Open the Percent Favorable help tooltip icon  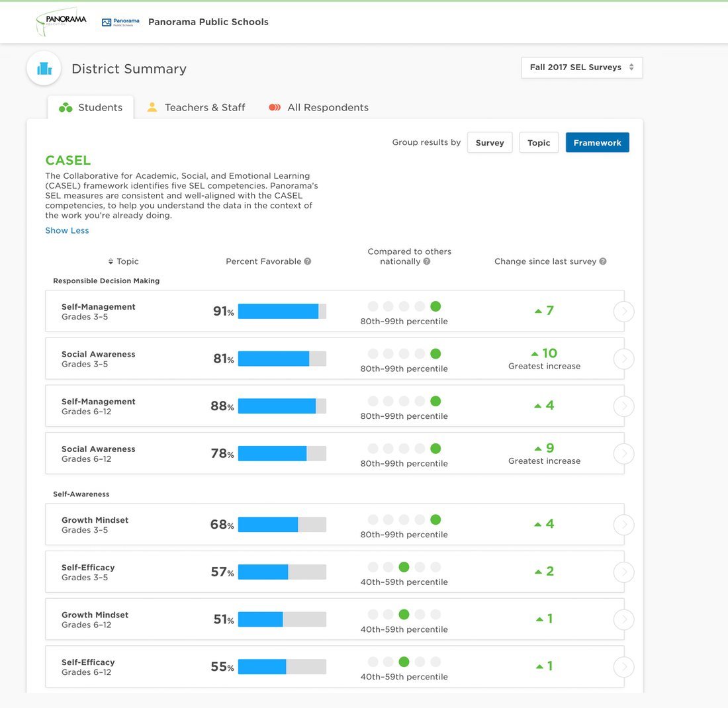306,261
